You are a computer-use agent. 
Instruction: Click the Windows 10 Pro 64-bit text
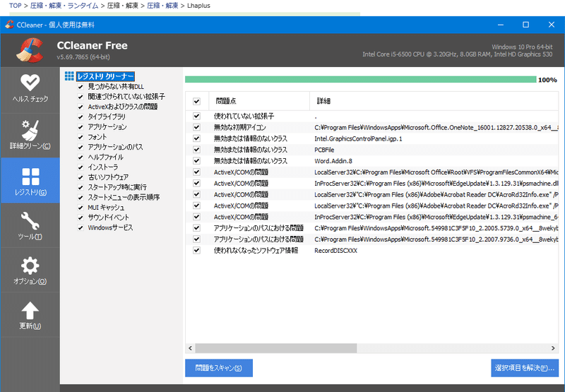(522, 47)
